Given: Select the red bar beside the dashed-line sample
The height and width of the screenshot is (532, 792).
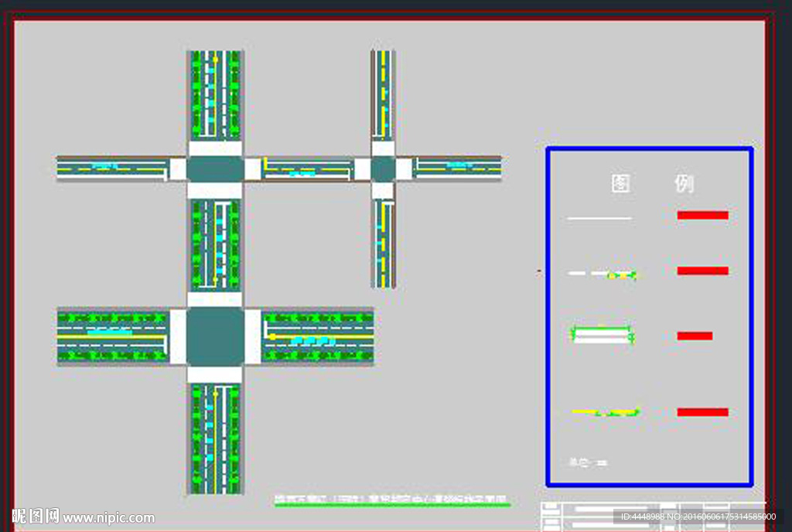Looking at the screenshot, I should (x=702, y=271).
